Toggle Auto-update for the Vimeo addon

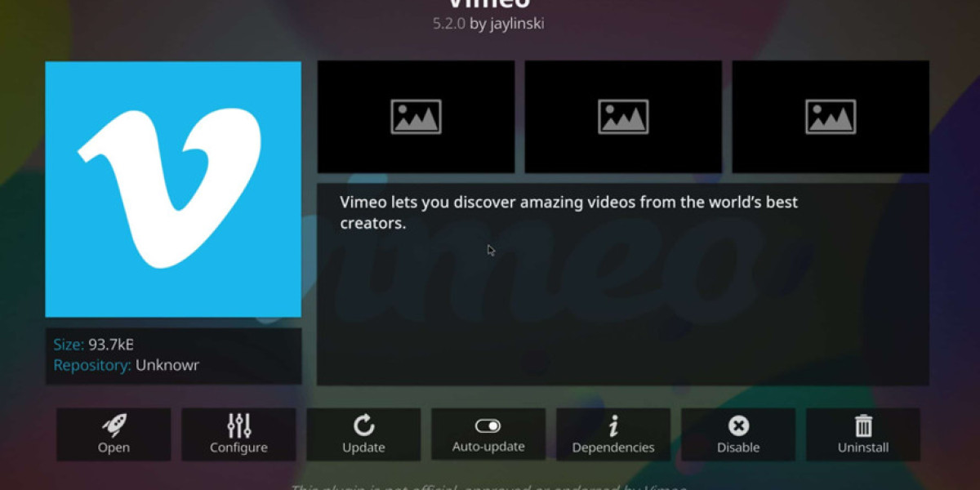pos(488,434)
